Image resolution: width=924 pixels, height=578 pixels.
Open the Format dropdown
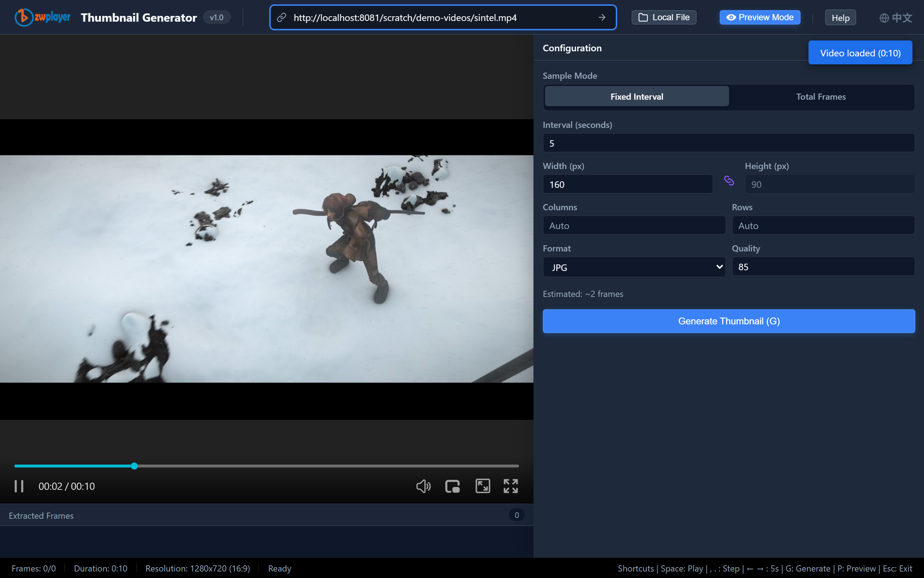pos(634,267)
